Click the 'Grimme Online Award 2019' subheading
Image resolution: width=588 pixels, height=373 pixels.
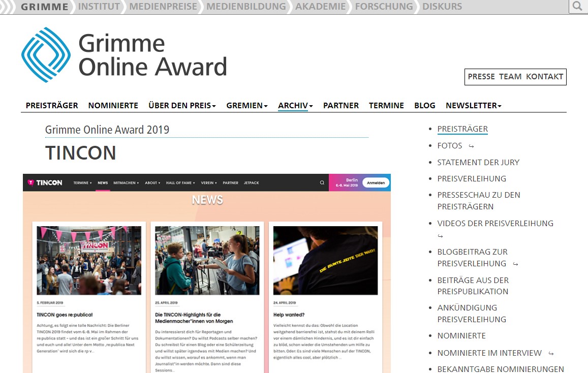(x=107, y=130)
